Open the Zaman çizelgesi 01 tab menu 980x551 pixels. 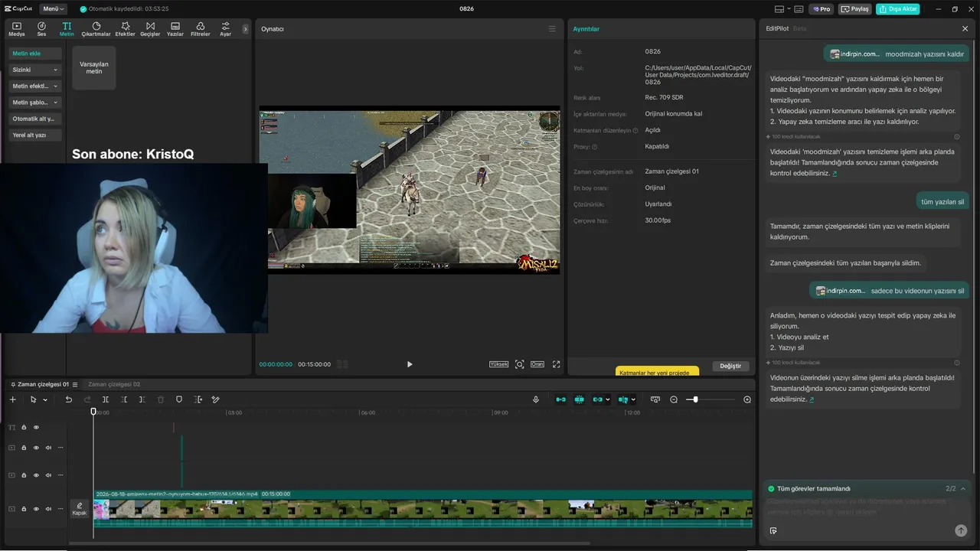[73, 384]
